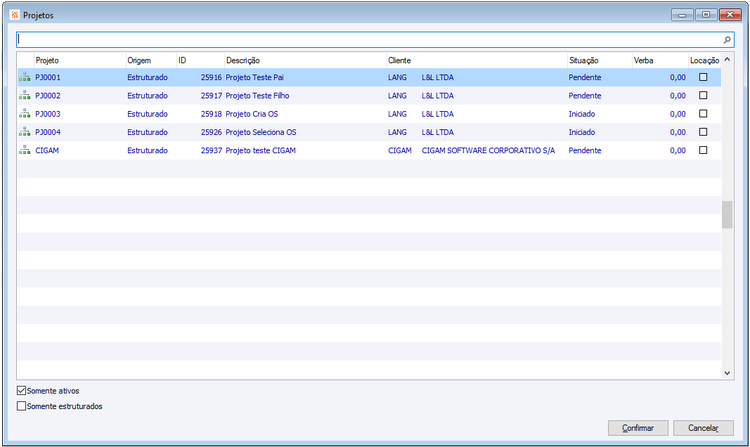Click Verba 0,00 of PJ0001

[678, 77]
